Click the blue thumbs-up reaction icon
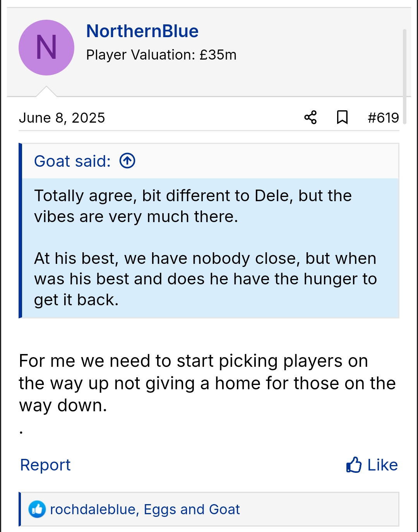The height and width of the screenshot is (532, 418). 37,509
